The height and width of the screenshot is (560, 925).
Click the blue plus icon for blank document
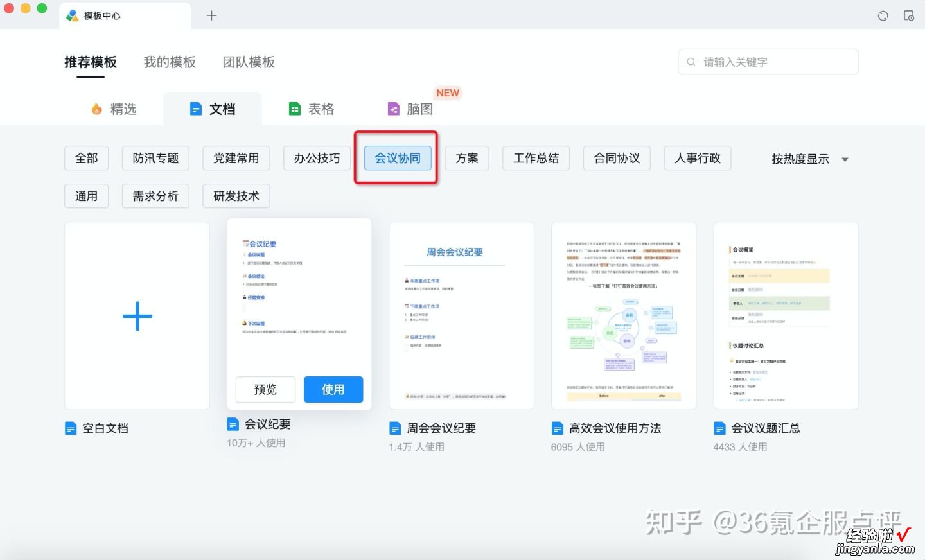click(x=137, y=316)
